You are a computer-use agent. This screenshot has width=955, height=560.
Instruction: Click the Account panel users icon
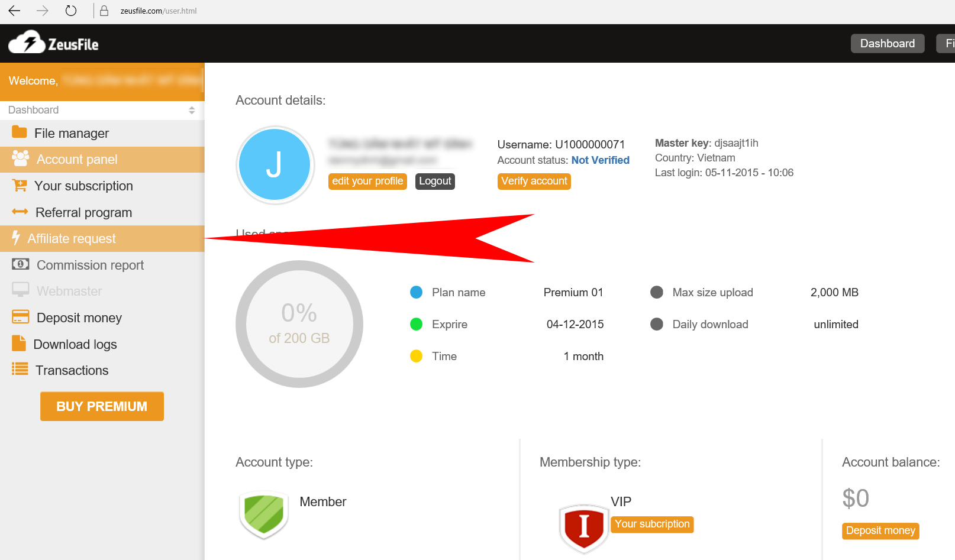coord(21,158)
